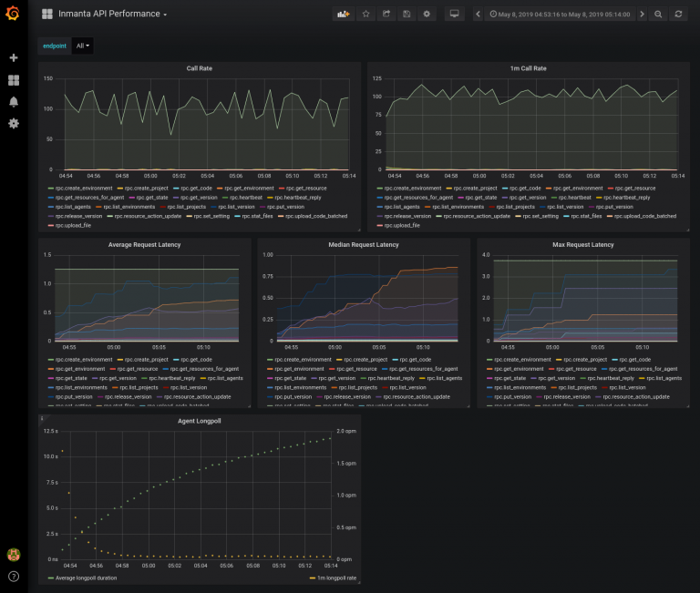Star this dashboard as favorite

tap(365, 14)
